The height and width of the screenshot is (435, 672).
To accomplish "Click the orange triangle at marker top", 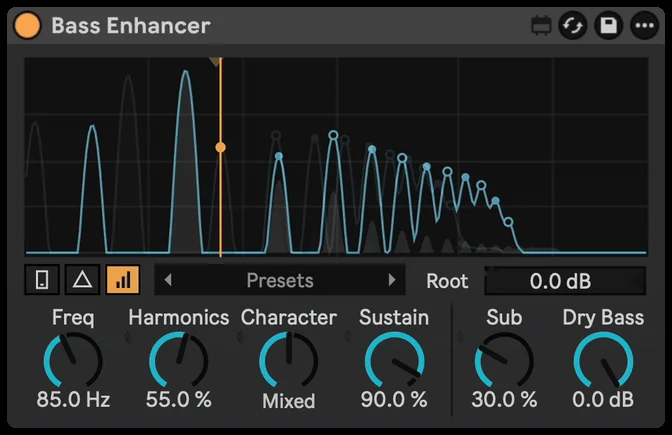I will point(215,62).
